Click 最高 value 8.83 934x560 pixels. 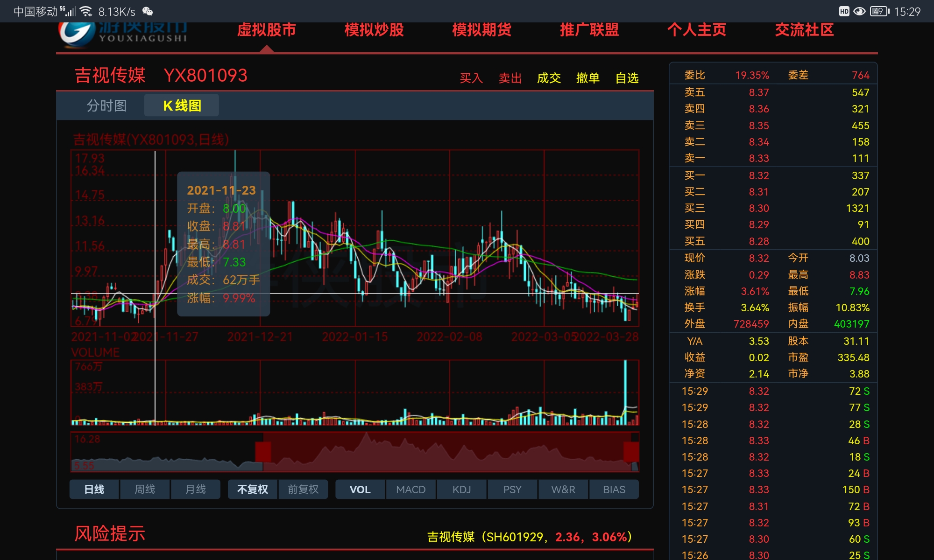(x=859, y=275)
